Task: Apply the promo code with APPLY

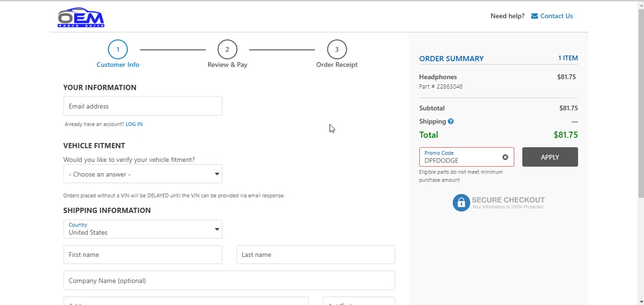Action: point(550,157)
